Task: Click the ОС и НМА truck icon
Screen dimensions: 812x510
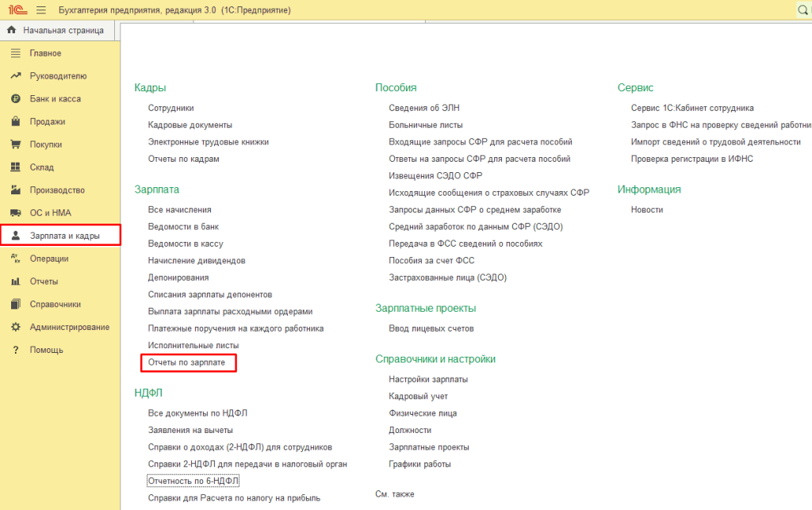Action: [14, 213]
